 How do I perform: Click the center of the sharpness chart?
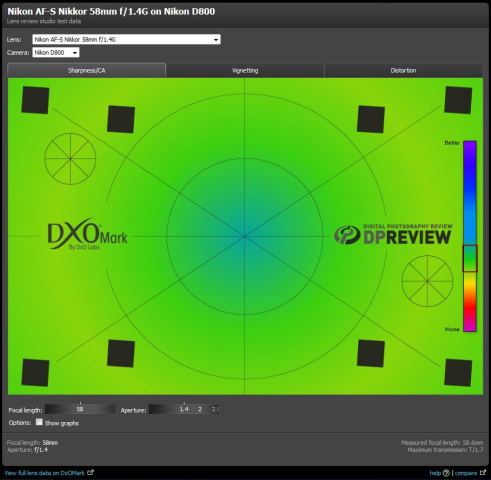pyautogui.click(x=245, y=236)
